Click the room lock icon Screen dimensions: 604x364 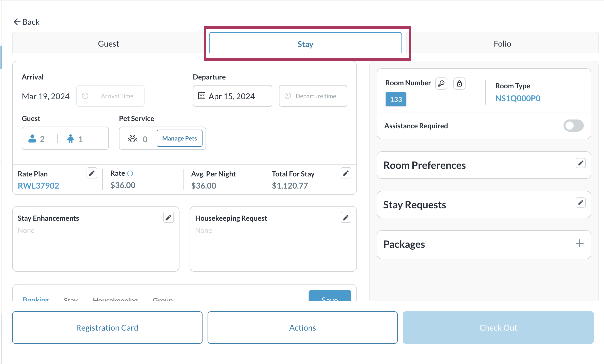(x=459, y=84)
